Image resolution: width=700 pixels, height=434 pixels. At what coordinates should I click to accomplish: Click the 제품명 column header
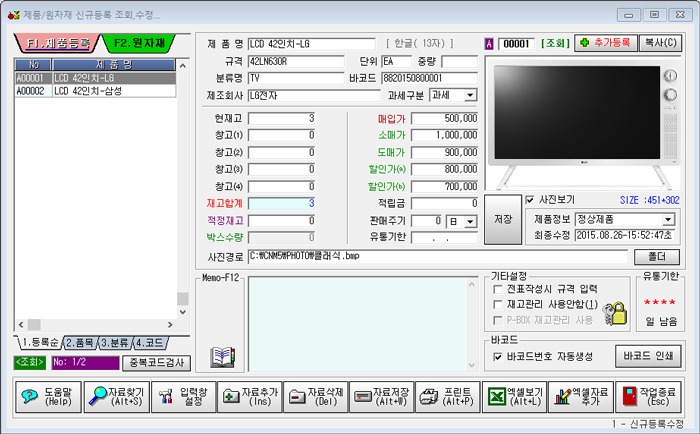[x=114, y=65]
